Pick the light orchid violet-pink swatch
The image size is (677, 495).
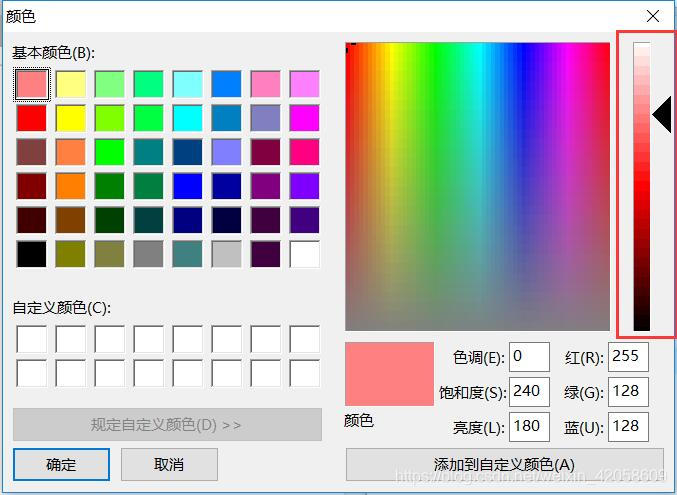click(x=304, y=84)
